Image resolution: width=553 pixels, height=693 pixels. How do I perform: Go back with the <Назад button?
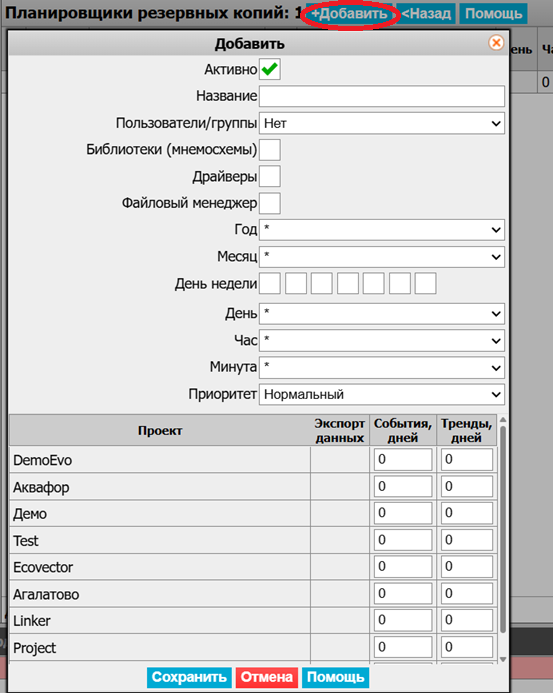tap(426, 14)
